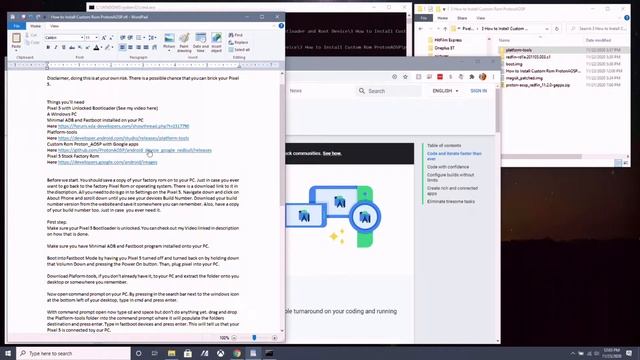
Task: Open the Share tab in File Explorer
Action: click(x=462, y=18)
